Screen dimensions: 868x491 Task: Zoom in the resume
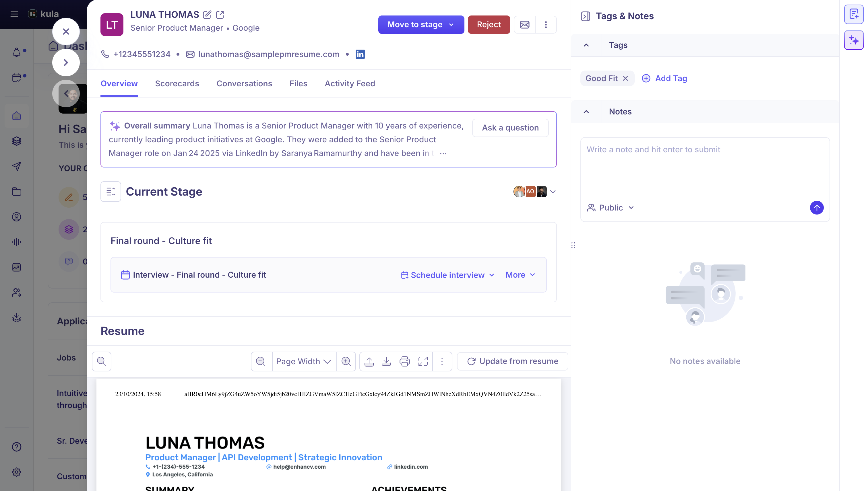(346, 361)
